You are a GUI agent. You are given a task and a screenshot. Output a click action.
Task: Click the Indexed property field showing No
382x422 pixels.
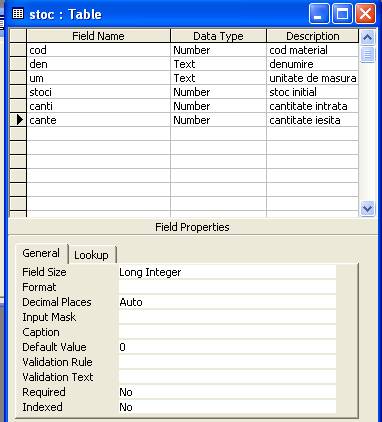[227, 407]
